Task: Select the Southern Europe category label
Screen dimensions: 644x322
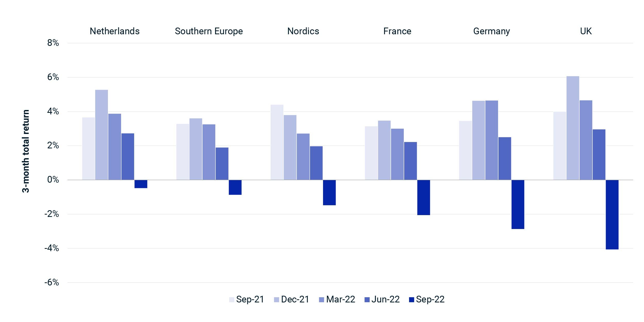Action: point(209,31)
